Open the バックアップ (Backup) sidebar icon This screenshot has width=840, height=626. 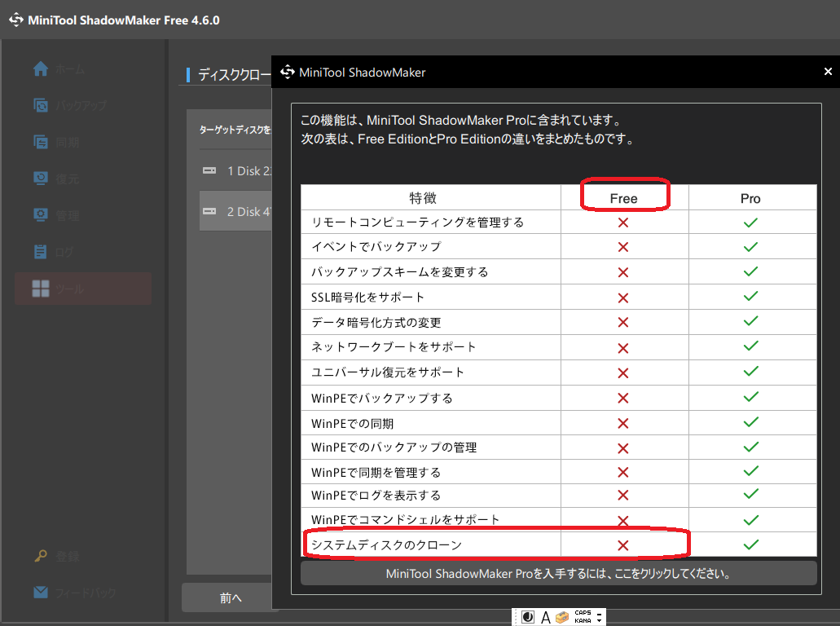click(41, 106)
